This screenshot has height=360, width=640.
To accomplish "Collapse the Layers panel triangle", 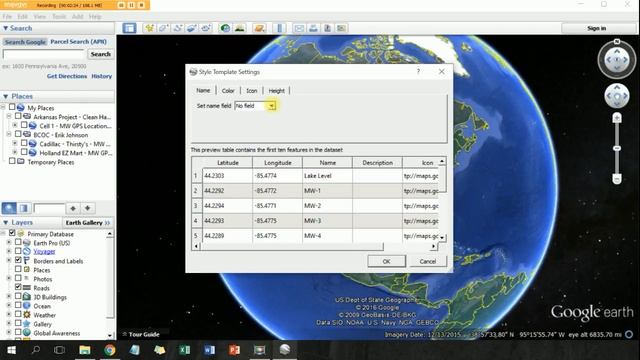I will (5, 222).
